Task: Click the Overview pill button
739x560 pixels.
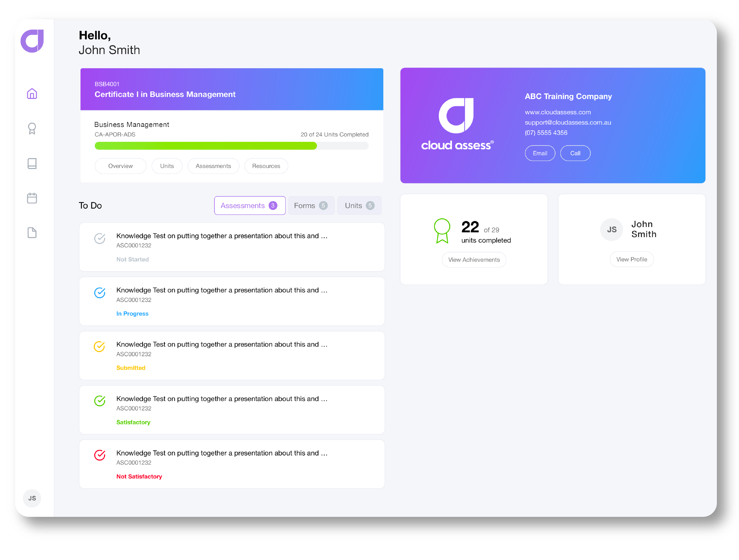Action: (x=120, y=166)
